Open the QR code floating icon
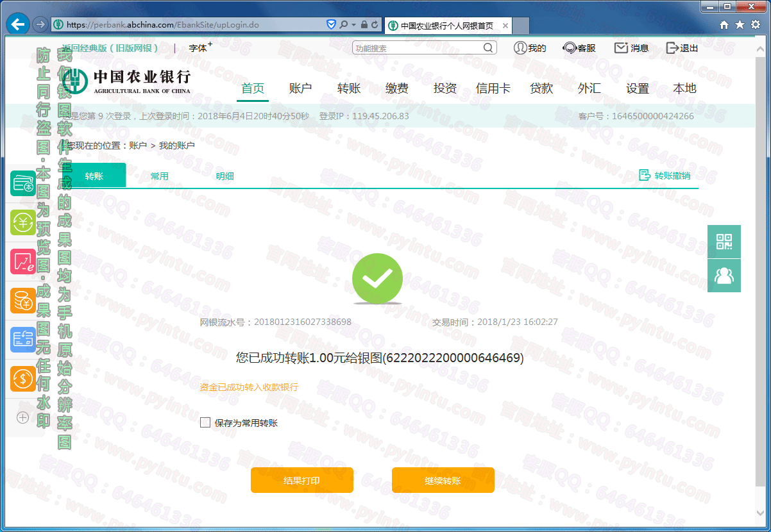 pyautogui.click(x=724, y=242)
